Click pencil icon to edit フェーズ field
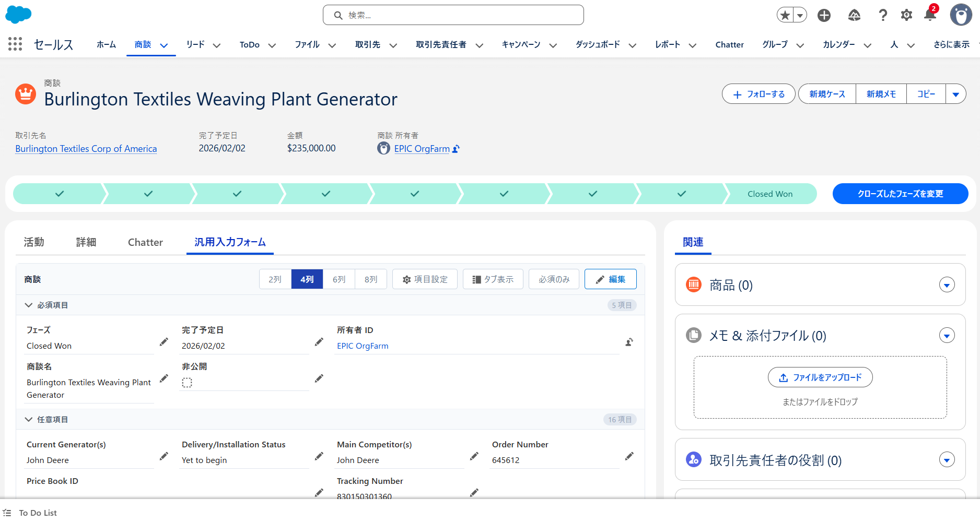The width and height of the screenshot is (980, 522). [164, 342]
